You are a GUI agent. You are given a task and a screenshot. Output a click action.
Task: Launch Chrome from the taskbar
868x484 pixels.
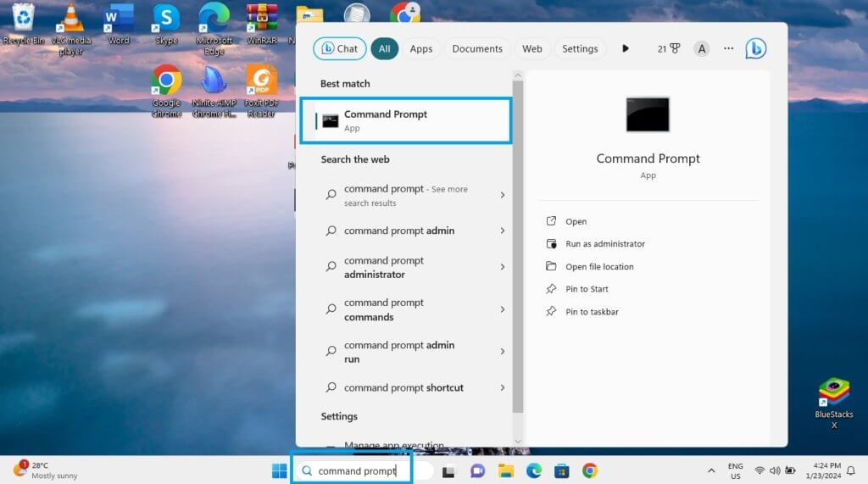[590, 471]
